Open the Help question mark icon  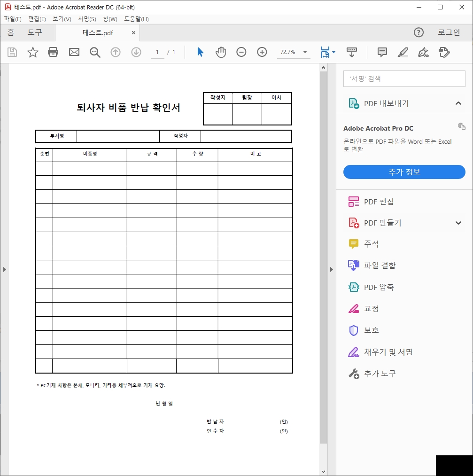419,32
